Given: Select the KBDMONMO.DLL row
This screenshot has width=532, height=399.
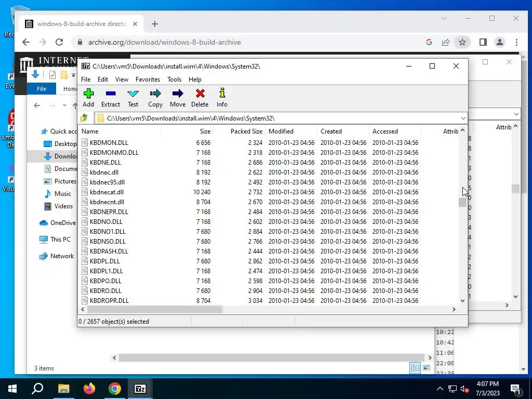Looking at the screenshot, I should pyautogui.click(x=270, y=152).
